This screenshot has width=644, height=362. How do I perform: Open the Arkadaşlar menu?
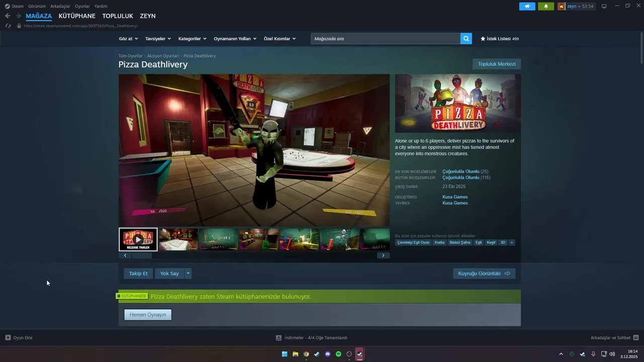tap(60, 6)
